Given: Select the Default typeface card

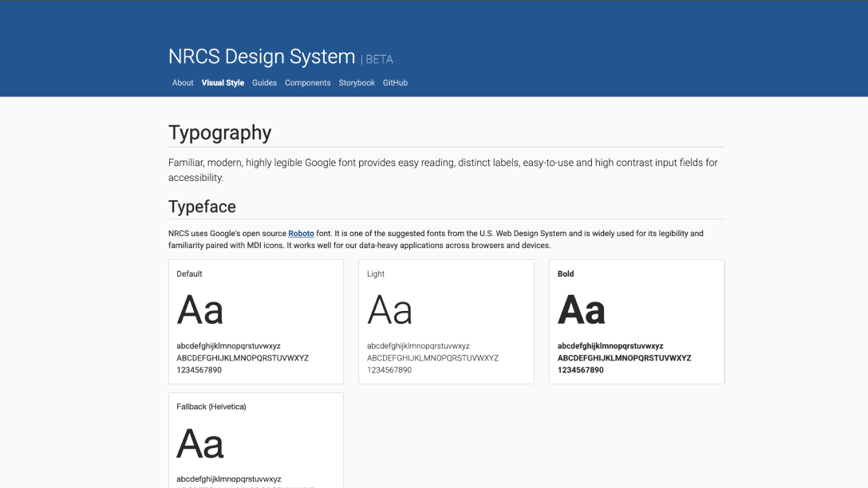Looking at the screenshot, I should click(x=255, y=321).
